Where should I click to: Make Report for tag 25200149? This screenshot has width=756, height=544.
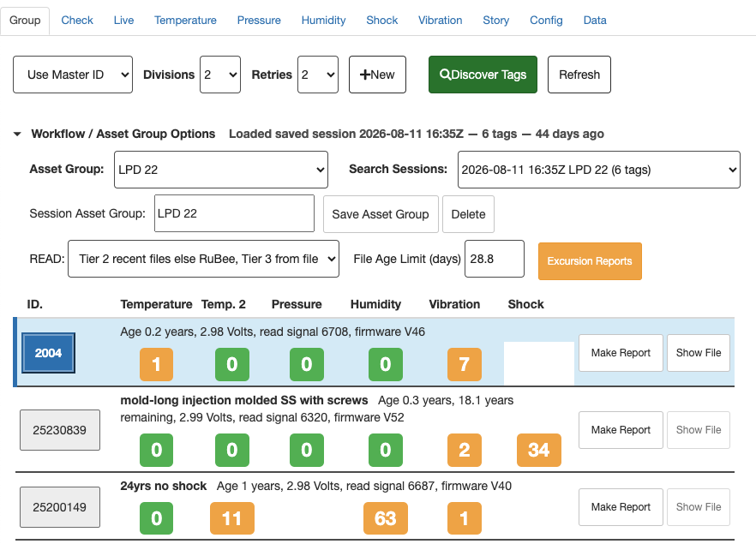[x=621, y=507]
